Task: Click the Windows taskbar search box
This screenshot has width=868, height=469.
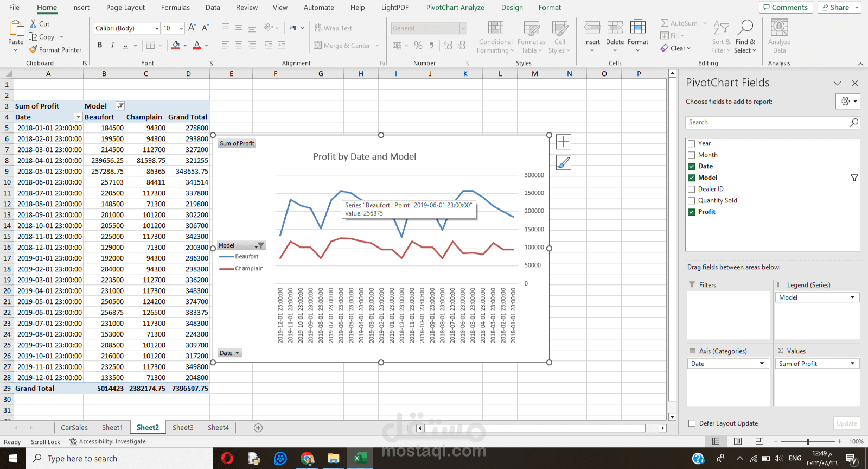Action: pyautogui.click(x=119, y=459)
